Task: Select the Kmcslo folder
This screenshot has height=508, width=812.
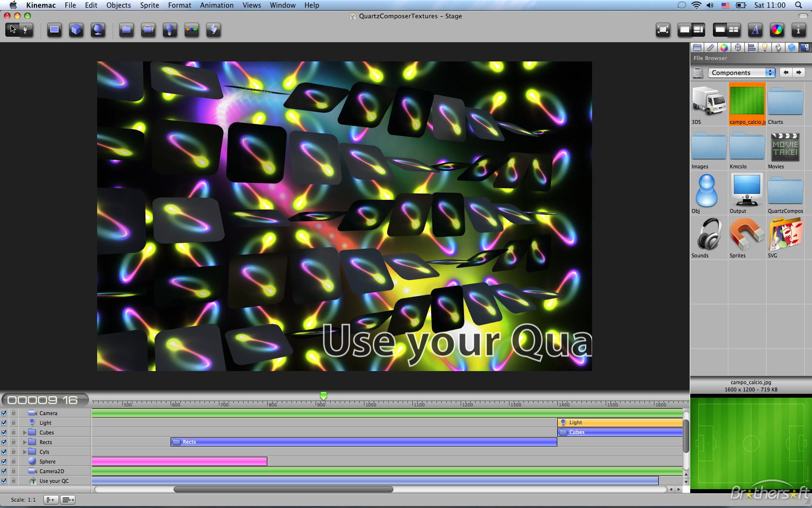Action: click(x=747, y=149)
